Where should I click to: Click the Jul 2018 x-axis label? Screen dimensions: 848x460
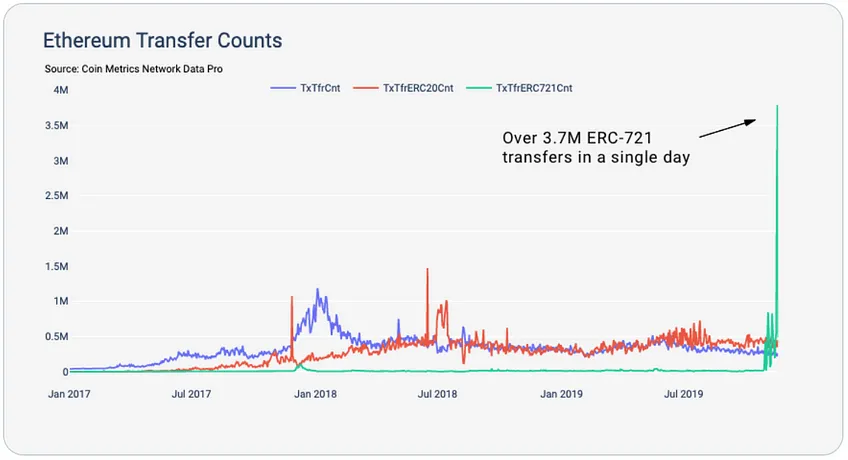click(x=438, y=394)
